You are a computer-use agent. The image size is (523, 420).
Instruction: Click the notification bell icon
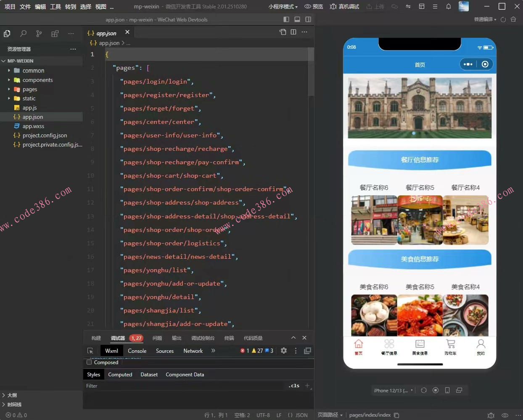click(448, 6)
